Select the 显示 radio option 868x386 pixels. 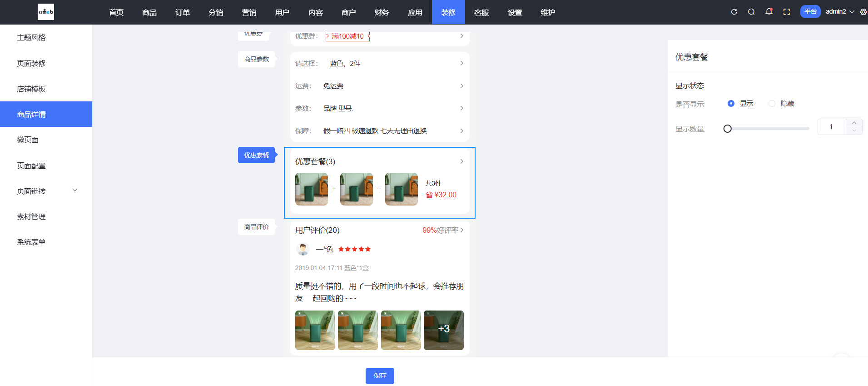pyautogui.click(x=731, y=104)
